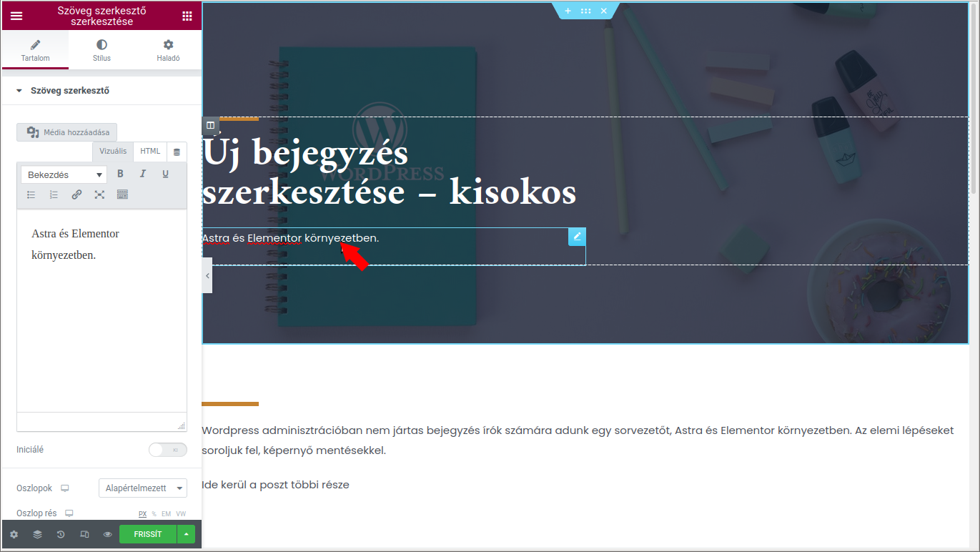Select the heading Új bejegyzés szerkesztése

pyautogui.click(x=389, y=173)
